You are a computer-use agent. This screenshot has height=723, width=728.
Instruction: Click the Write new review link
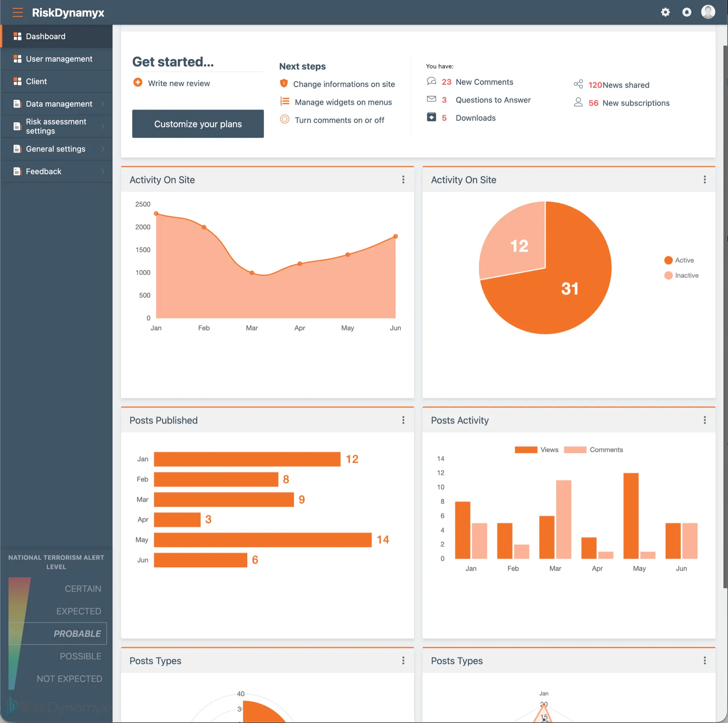[179, 83]
